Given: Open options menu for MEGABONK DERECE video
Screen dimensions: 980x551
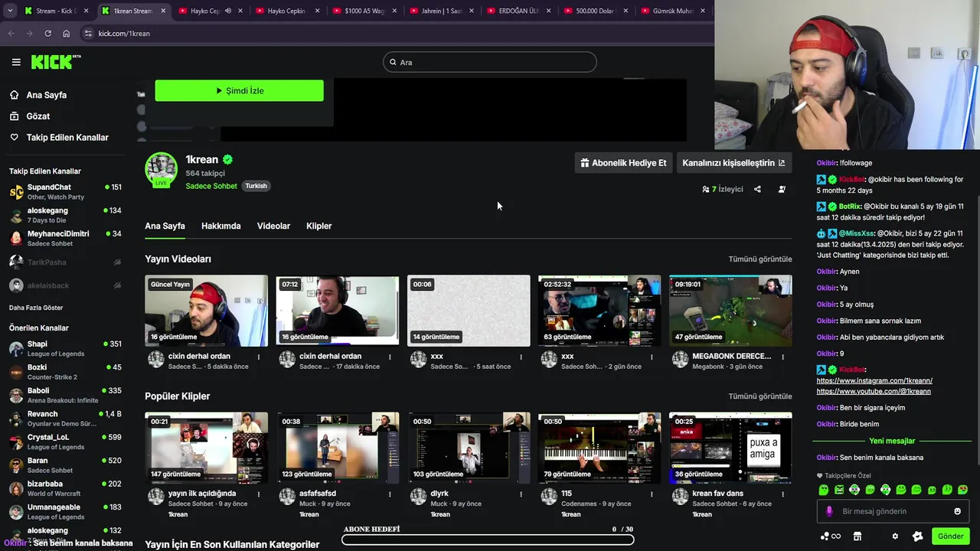Looking at the screenshot, I should pyautogui.click(x=782, y=357).
